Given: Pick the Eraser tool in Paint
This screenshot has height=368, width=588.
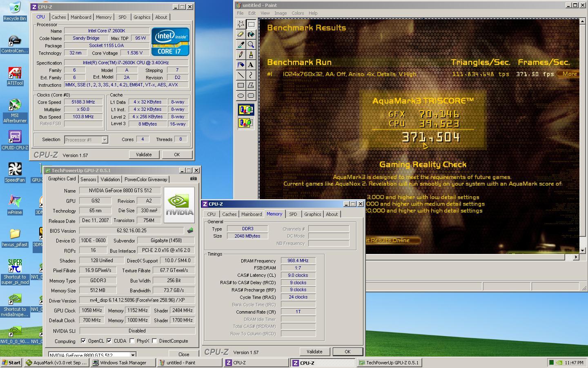Looking at the screenshot, I should 241,34.
